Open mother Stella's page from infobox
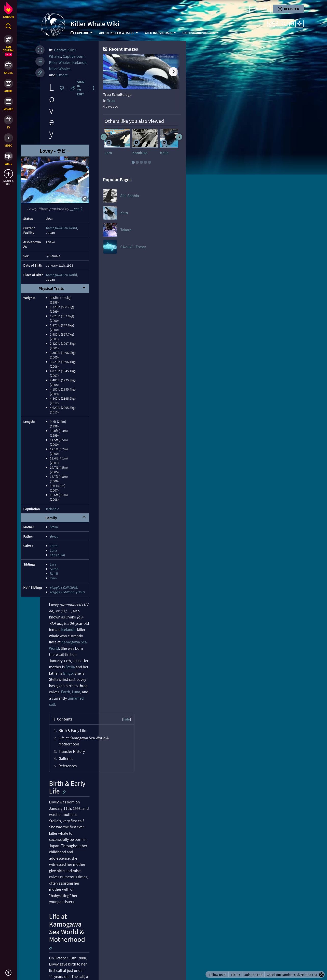Image resolution: width=327 pixels, height=980 pixels. pyautogui.click(x=54, y=527)
